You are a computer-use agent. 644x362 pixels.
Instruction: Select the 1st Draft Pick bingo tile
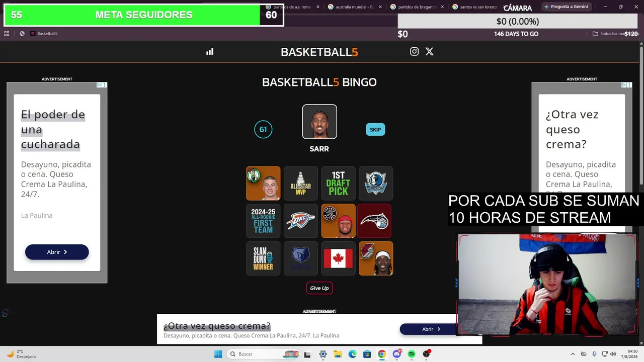coord(339,184)
